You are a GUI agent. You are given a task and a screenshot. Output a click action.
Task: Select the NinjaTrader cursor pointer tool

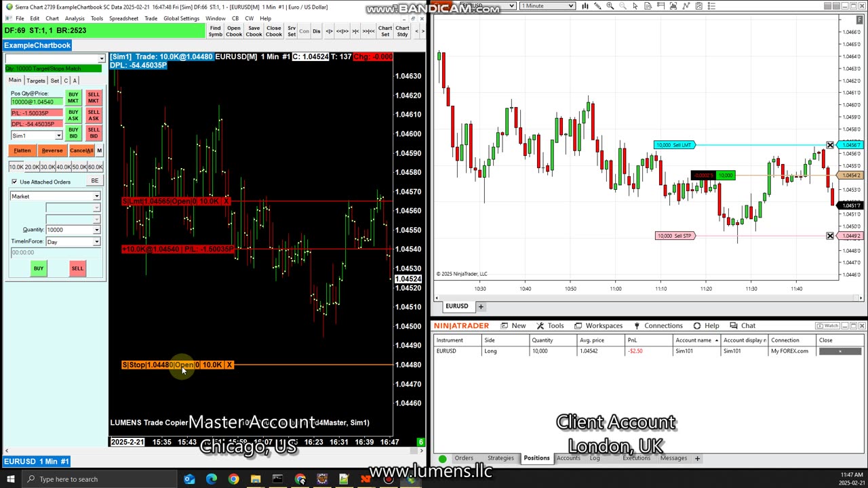click(635, 6)
